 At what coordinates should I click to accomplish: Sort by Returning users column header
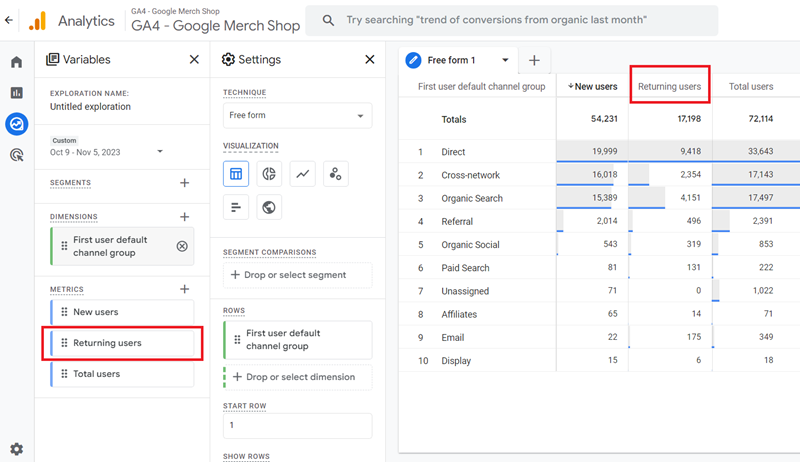[669, 87]
